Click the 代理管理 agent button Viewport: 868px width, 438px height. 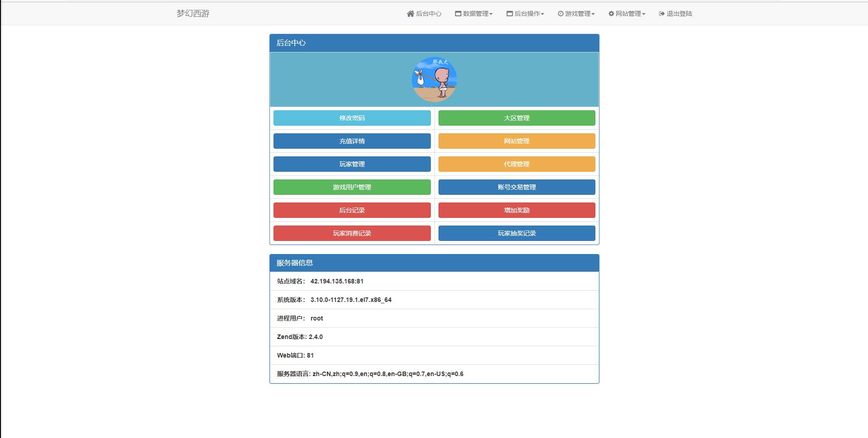tap(516, 164)
